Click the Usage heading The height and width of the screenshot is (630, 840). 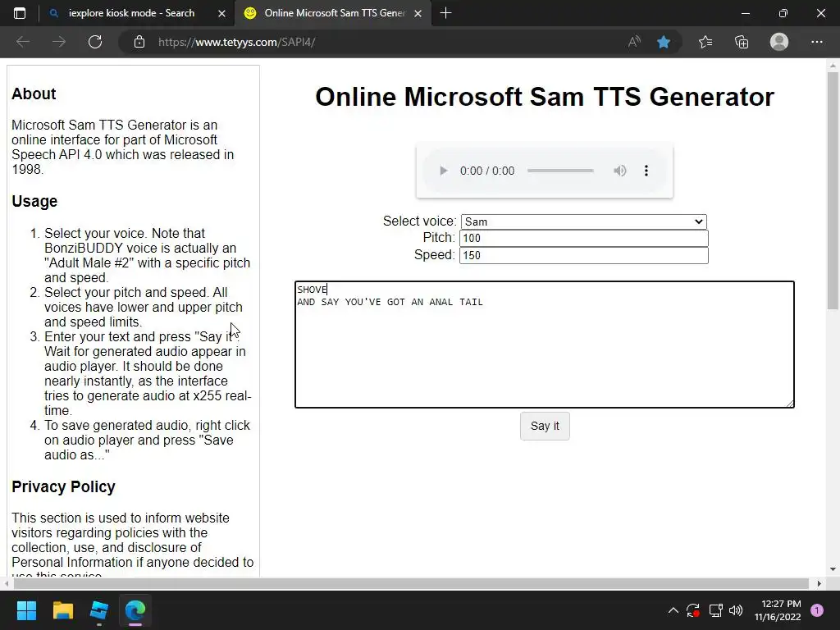click(34, 202)
